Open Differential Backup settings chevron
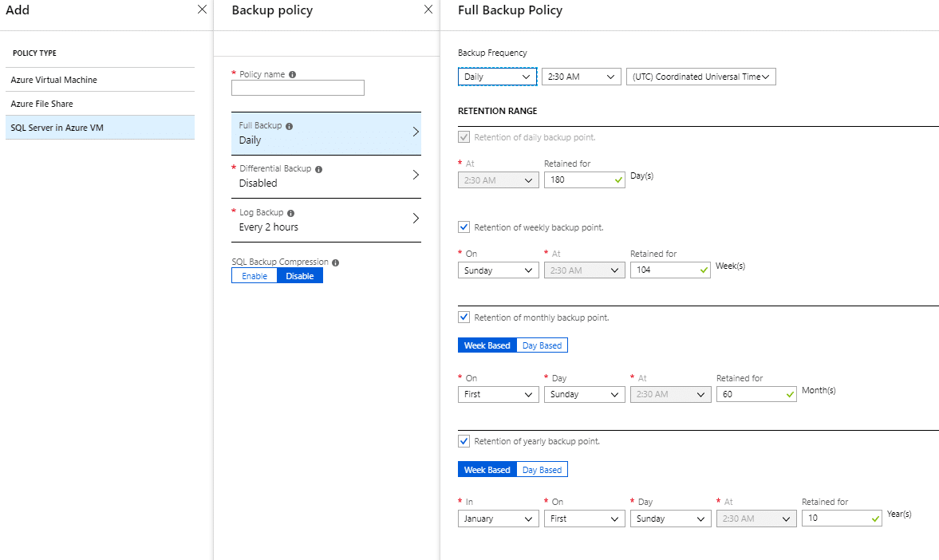 tap(416, 175)
